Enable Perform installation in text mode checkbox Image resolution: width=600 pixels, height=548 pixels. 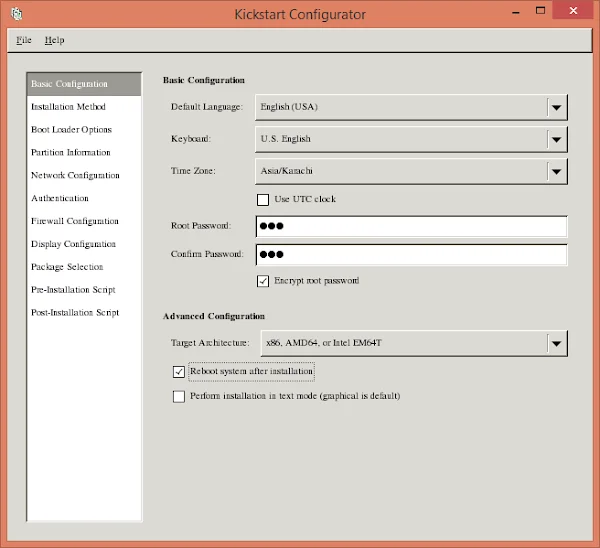click(x=179, y=396)
